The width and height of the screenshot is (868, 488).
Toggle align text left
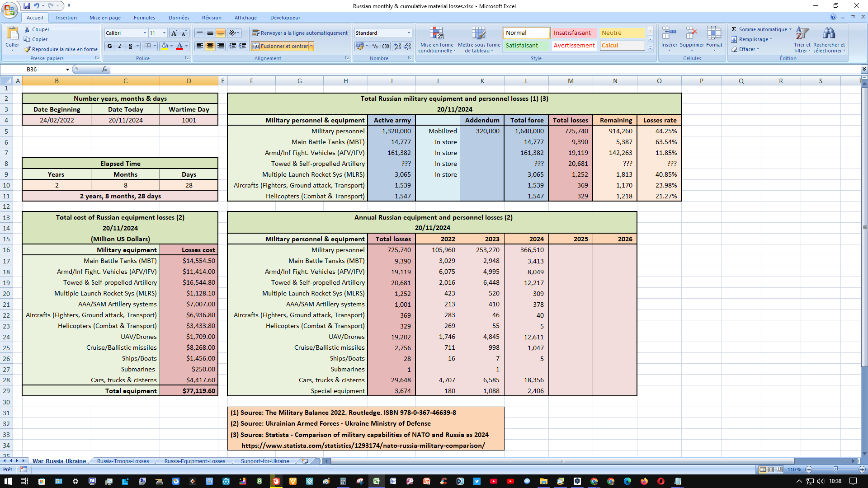(199, 46)
